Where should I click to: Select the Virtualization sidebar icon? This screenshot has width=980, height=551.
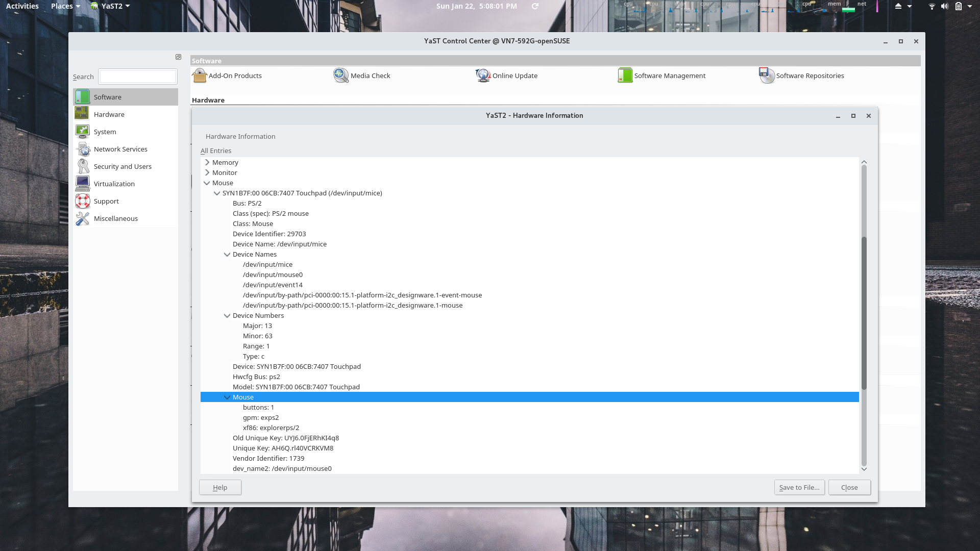tap(82, 184)
